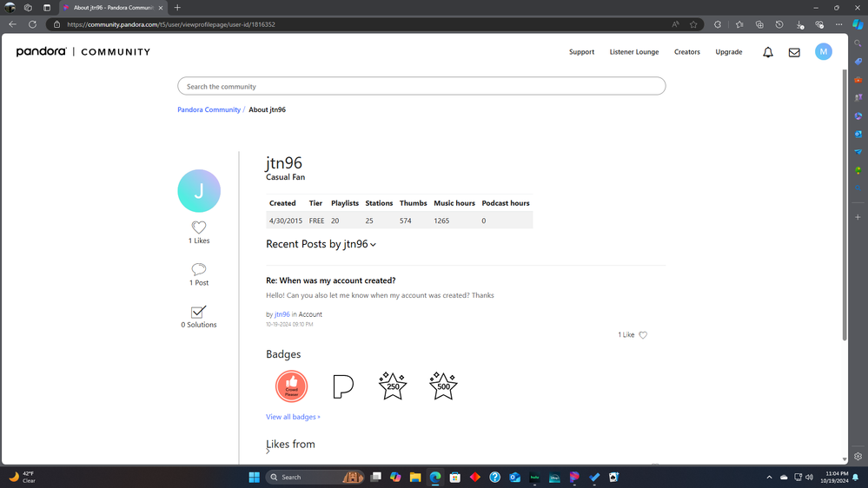This screenshot has width=868, height=488.
Task: Expand Recent Posts by jtn96 dropdown
Action: pos(374,245)
